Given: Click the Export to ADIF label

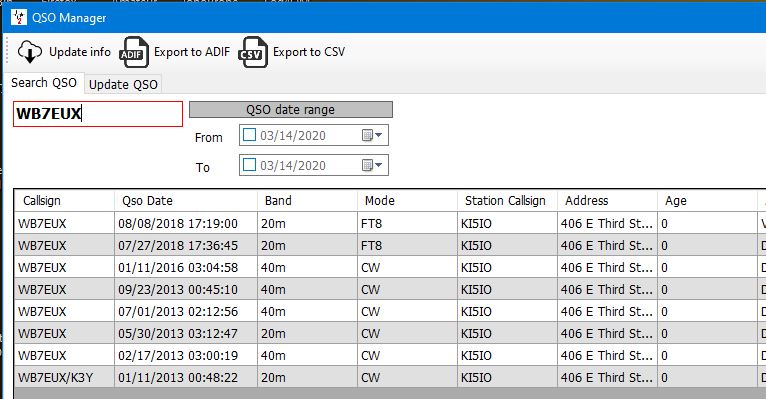Looking at the screenshot, I should pos(192,52).
